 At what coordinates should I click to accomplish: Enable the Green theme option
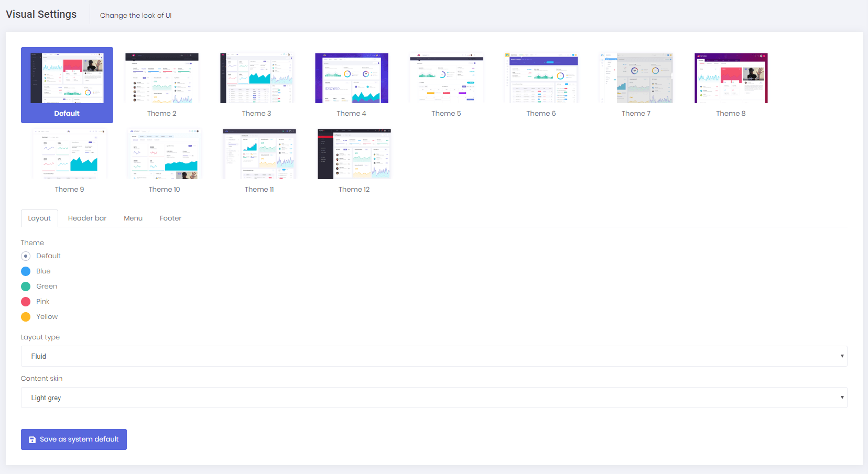pos(26,286)
